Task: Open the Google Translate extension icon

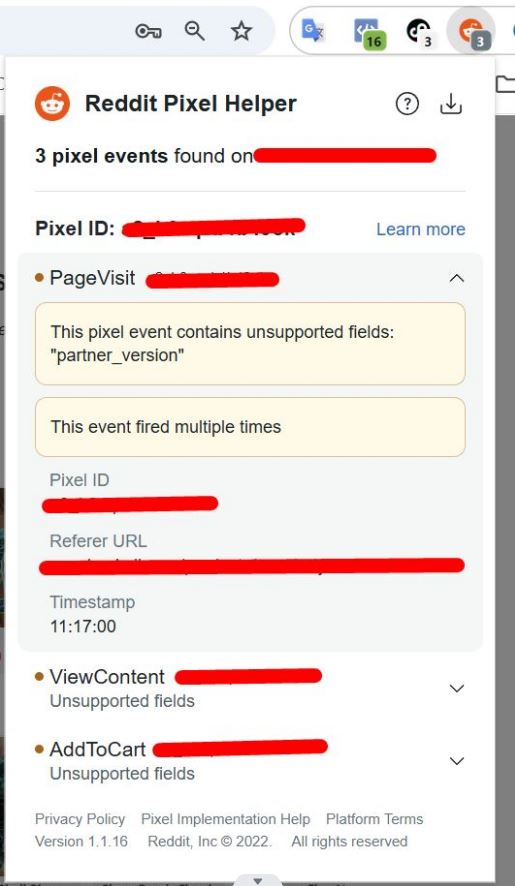Action: 312,31
